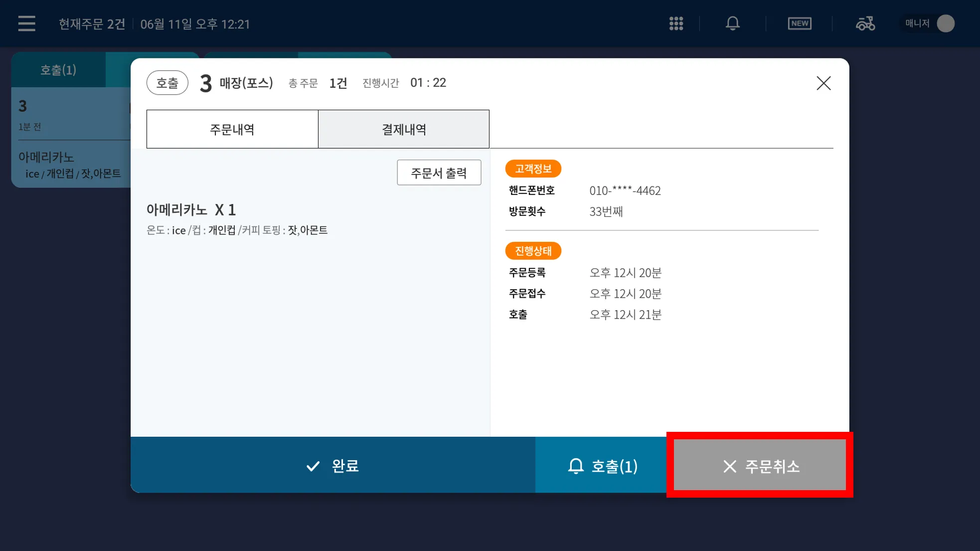Click the 고객정보 label badge
Screen dimensions: 980x551
pos(533,169)
